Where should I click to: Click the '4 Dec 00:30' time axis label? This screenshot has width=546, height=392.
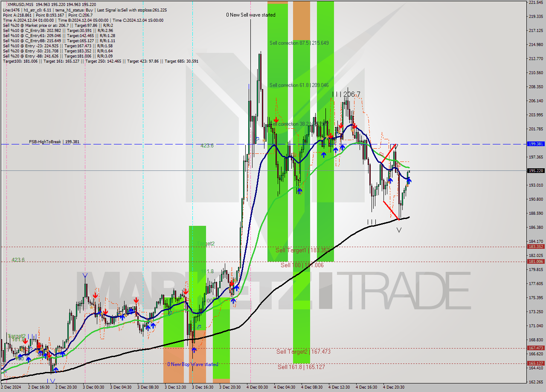coord(257,387)
